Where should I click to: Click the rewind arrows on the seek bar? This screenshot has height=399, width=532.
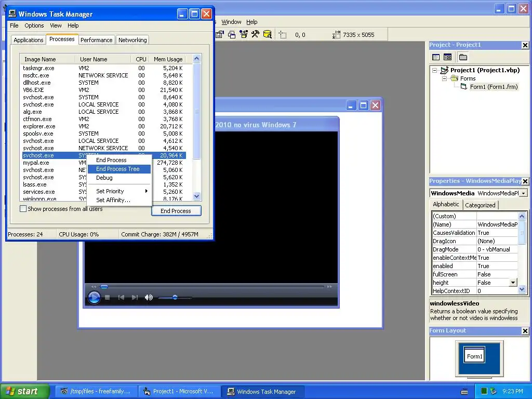pos(94,287)
